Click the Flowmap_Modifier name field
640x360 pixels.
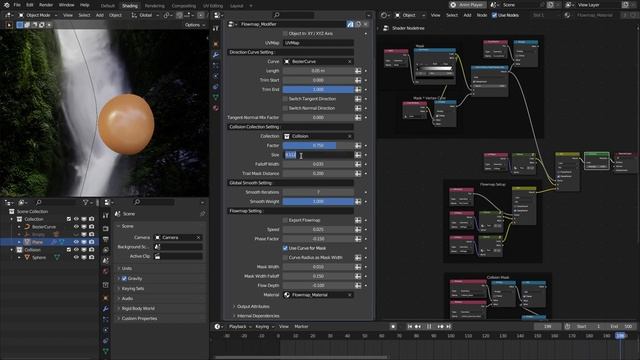click(292, 24)
